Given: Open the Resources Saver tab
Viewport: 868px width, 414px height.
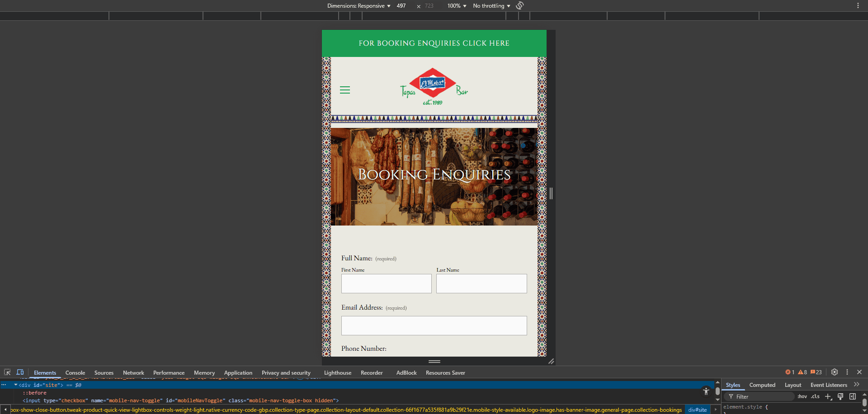Looking at the screenshot, I should click(x=445, y=373).
